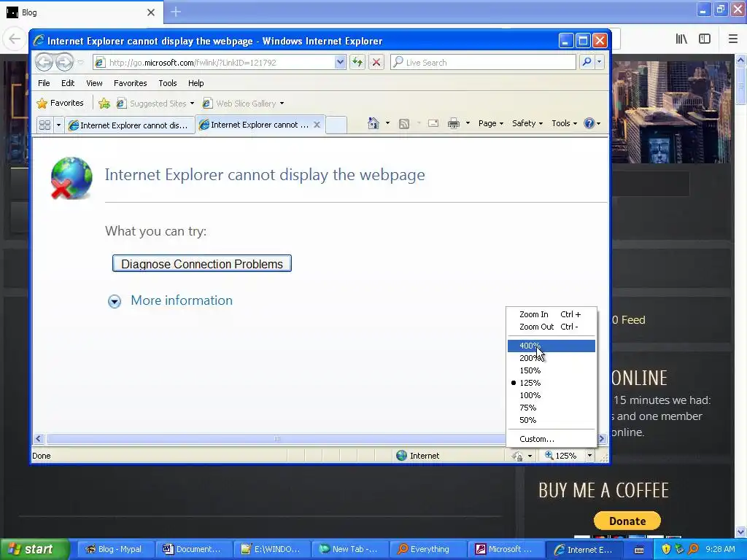This screenshot has height=560, width=747.
Task: Open Everything in taskbar
Action: click(428, 549)
